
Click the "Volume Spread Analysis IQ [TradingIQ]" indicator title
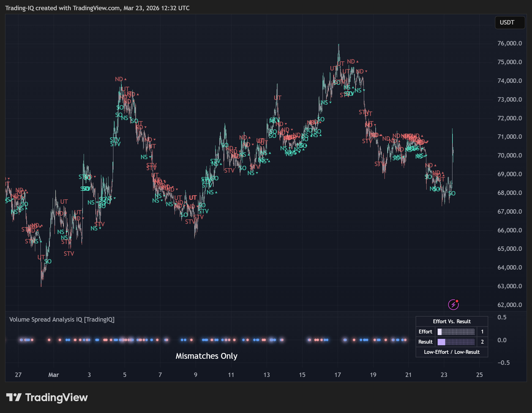click(x=62, y=319)
